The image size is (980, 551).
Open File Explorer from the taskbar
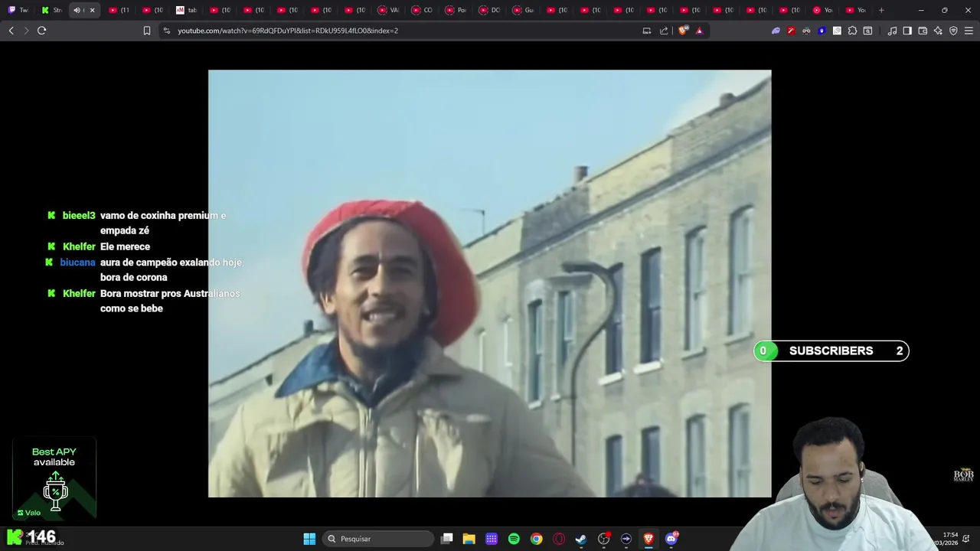[x=469, y=539]
